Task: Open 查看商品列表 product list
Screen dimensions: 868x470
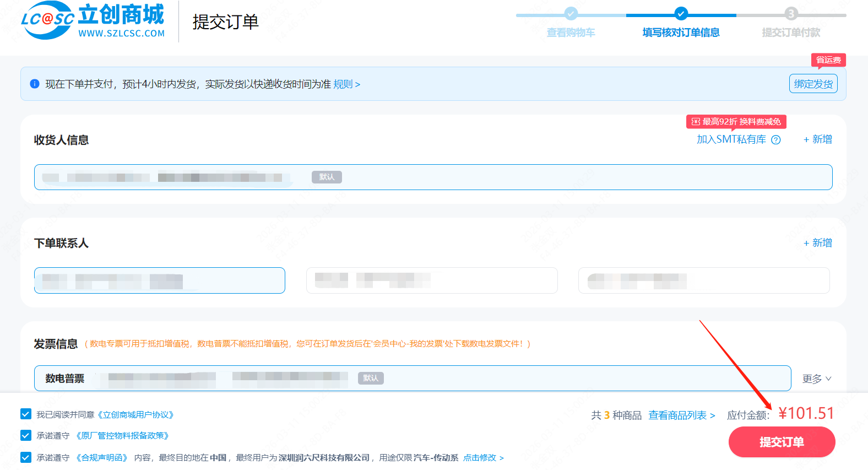Action: click(x=682, y=415)
